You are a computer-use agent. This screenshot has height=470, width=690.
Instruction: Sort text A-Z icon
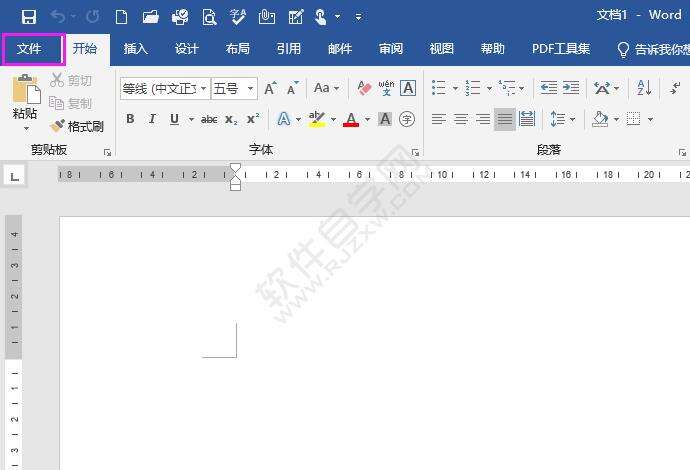tap(644, 88)
